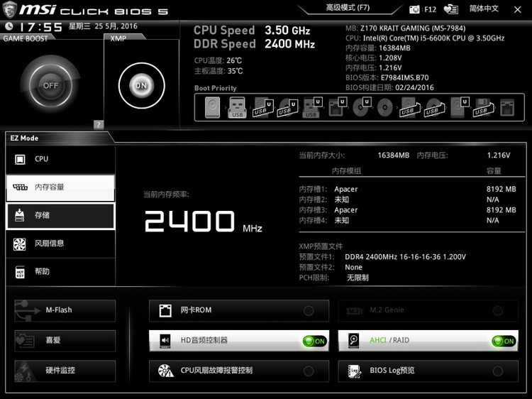Screen dimensions: 532x399
Task: Click the MB: Z170 KRAIT GAMING line
Action: tap(406, 28)
